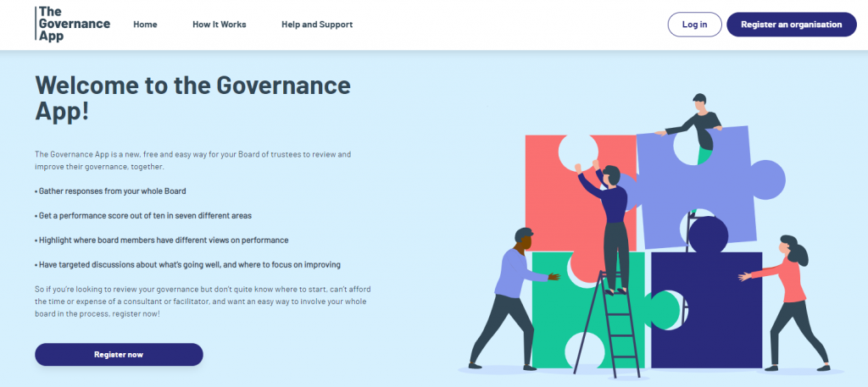Click the Log in button

(x=694, y=25)
